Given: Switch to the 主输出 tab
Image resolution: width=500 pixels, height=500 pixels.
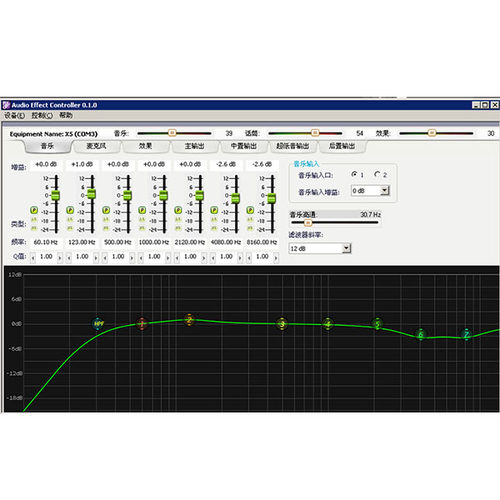Looking at the screenshot, I should [195, 146].
